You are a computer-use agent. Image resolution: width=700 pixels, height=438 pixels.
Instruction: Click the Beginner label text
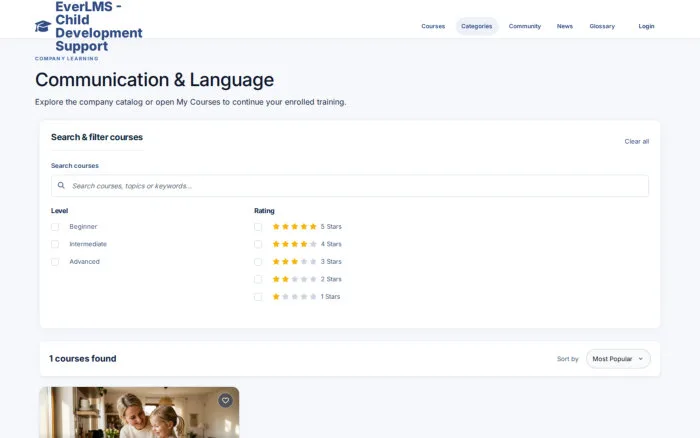click(83, 227)
